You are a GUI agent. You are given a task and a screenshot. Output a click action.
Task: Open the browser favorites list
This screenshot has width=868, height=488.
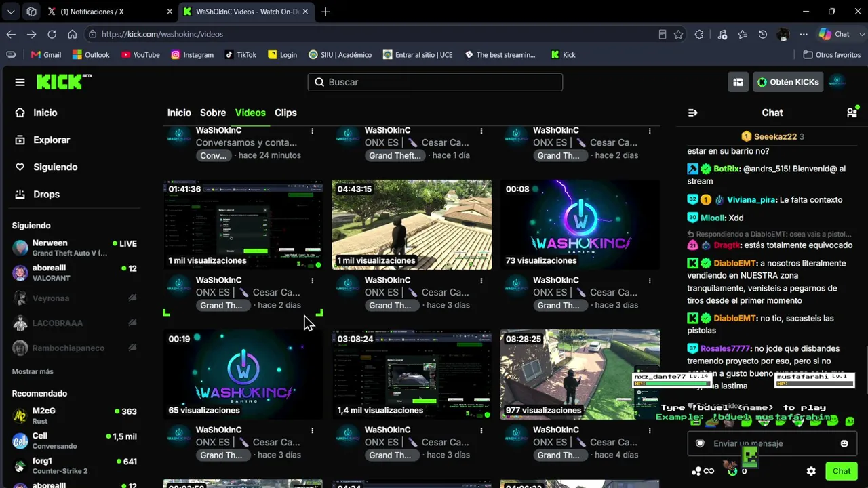click(743, 34)
